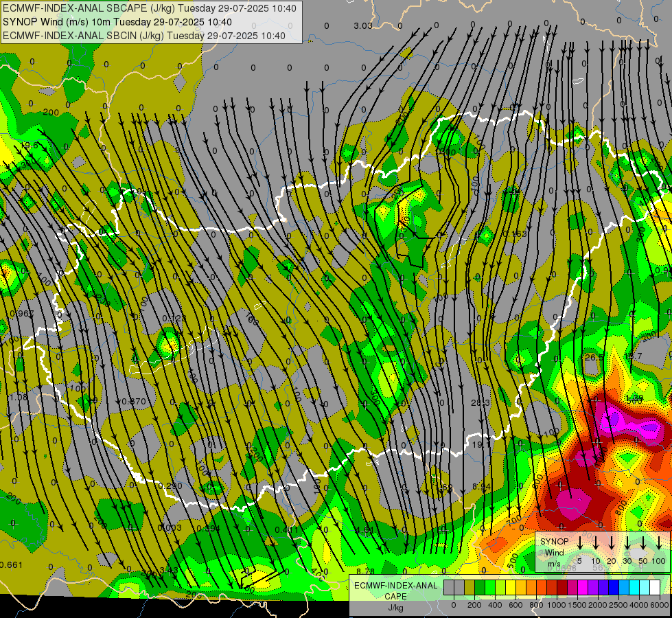Click the 4000 tick label on CAPE scale
Image resolution: width=672 pixels, height=618 pixels.
click(x=639, y=605)
